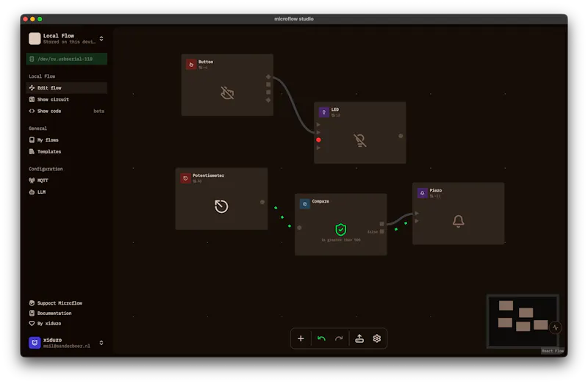Go to My flows
The width and height of the screenshot is (588, 384).
[x=66, y=140]
